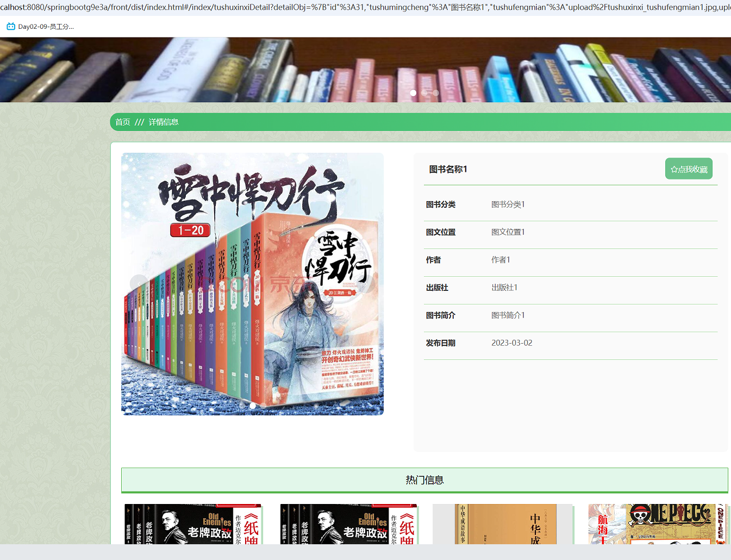Click the value 作者1

(x=501, y=260)
